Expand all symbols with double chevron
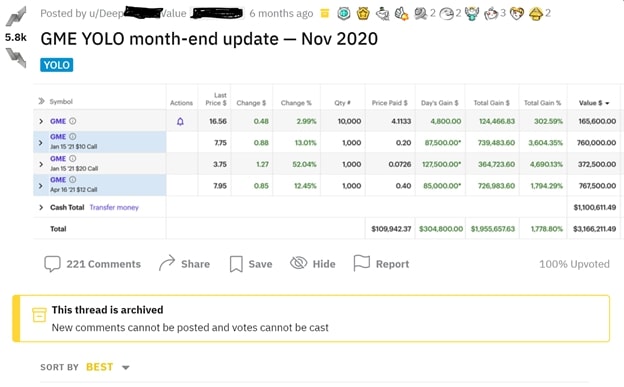This screenshot has width=624, height=387. coord(41,101)
